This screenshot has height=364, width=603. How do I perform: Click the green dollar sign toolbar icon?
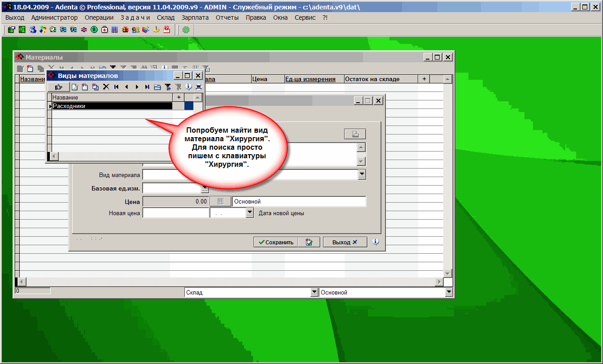(94, 30)
